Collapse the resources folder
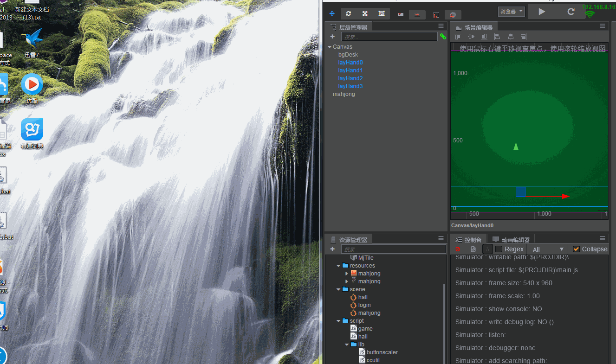 tap(338, 266)
